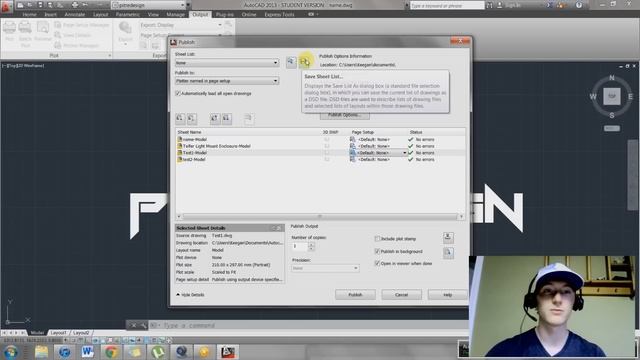Screen dimensions: 640x360
Task: Open Google Chrome from the taskbar
Action: (x=111, y=351)
